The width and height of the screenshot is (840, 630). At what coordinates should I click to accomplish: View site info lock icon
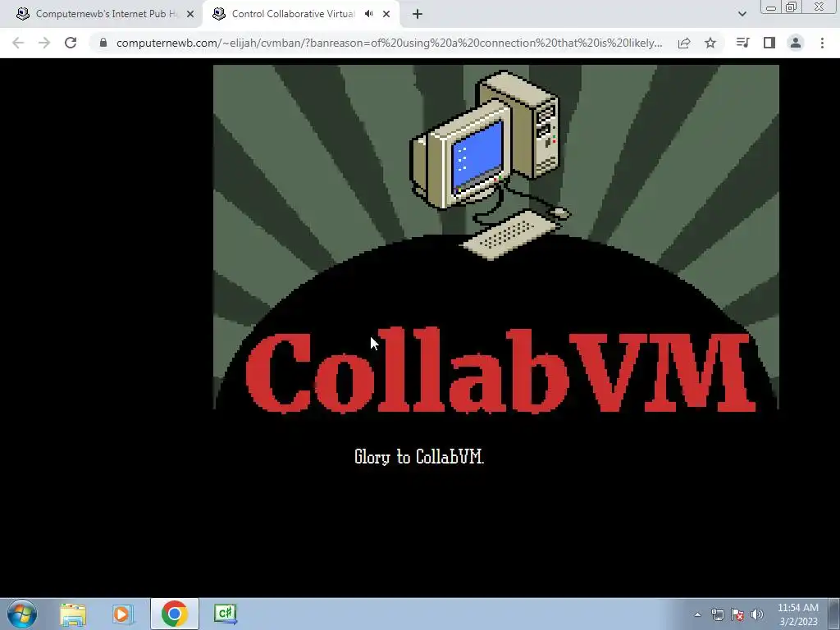point(103,43)
